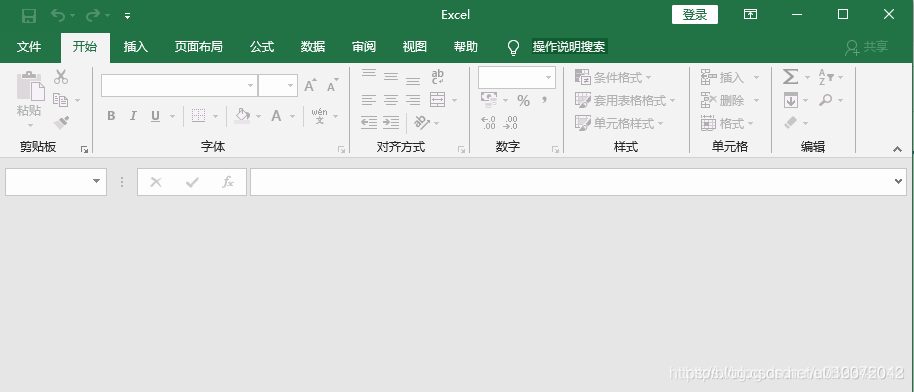Click the Sort and Filter A-Z icon
Viewport: 914px width, 392px height.
coord(827,76)
